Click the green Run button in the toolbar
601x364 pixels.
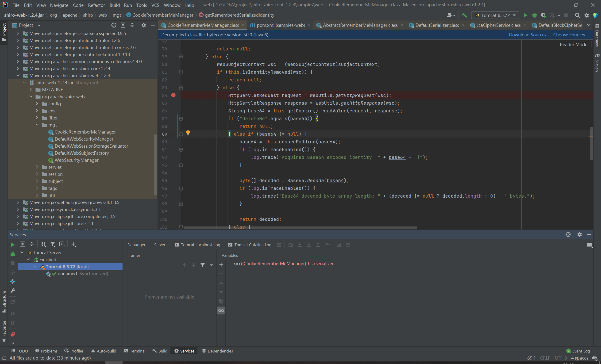(x=525, y=15)
